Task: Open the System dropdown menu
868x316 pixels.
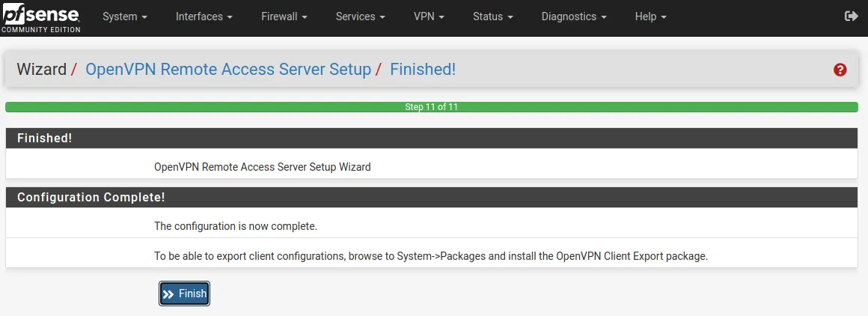Action: coord(125,16)
